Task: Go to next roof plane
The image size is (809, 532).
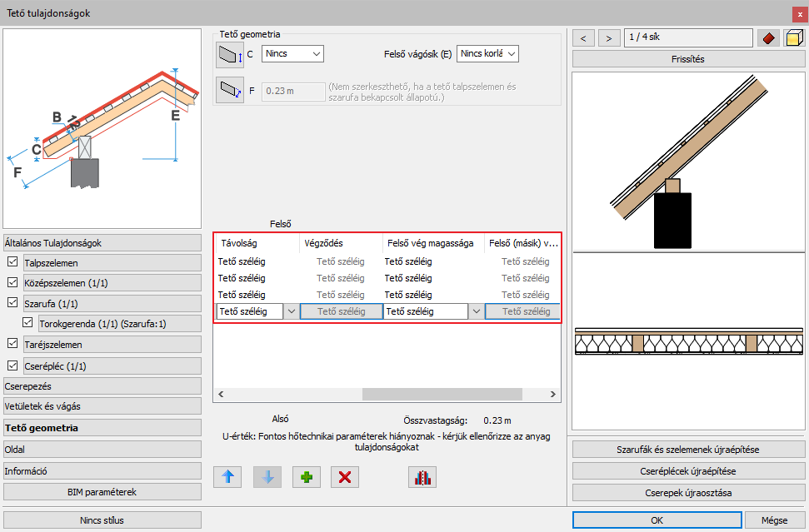Action: pyautogui.click(x=609, y=38)
